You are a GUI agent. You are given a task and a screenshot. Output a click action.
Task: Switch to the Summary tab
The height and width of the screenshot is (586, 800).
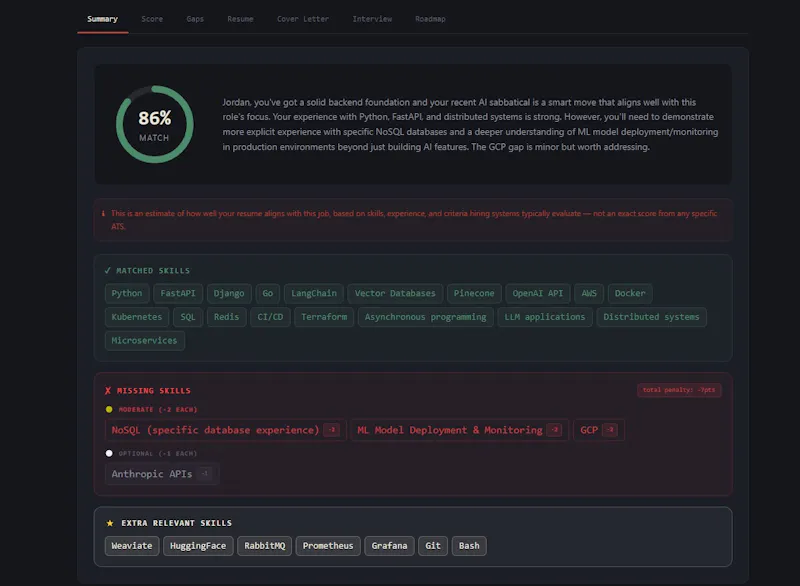click(x=103, y=19)
